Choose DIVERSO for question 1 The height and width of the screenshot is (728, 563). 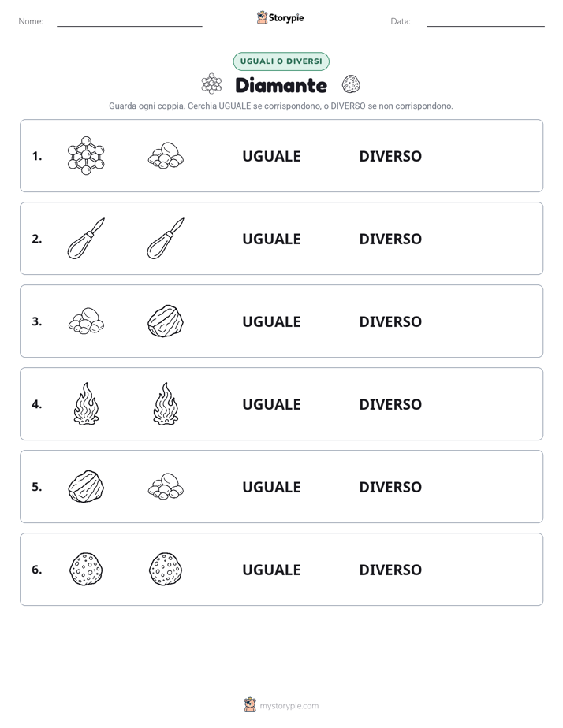pyautogui.click(x=390, y=157)
